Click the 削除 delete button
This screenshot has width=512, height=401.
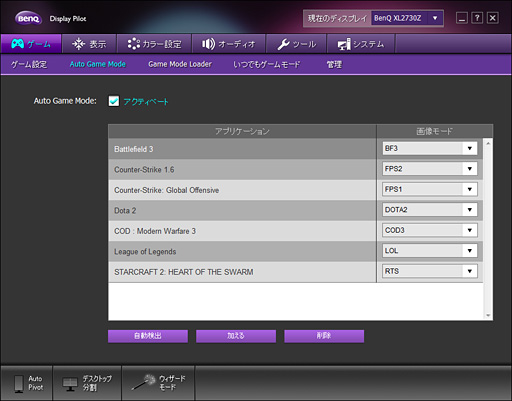click(x=324, y=336)
